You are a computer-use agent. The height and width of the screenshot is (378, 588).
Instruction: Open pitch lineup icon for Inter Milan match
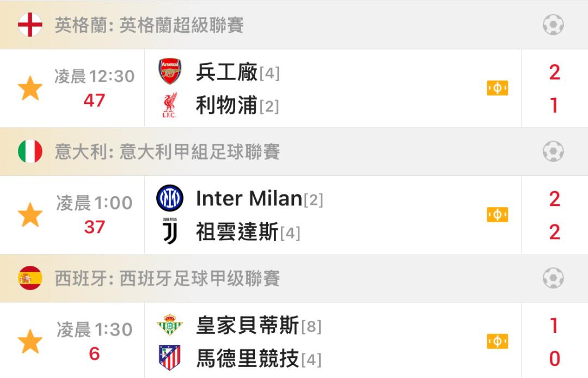click(x=497, y=215)
